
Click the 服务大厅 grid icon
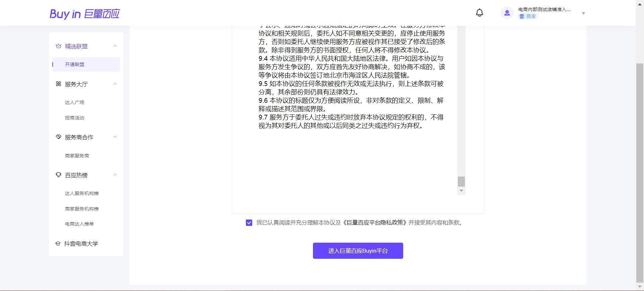pyautogui.click(x=58, y=84)
